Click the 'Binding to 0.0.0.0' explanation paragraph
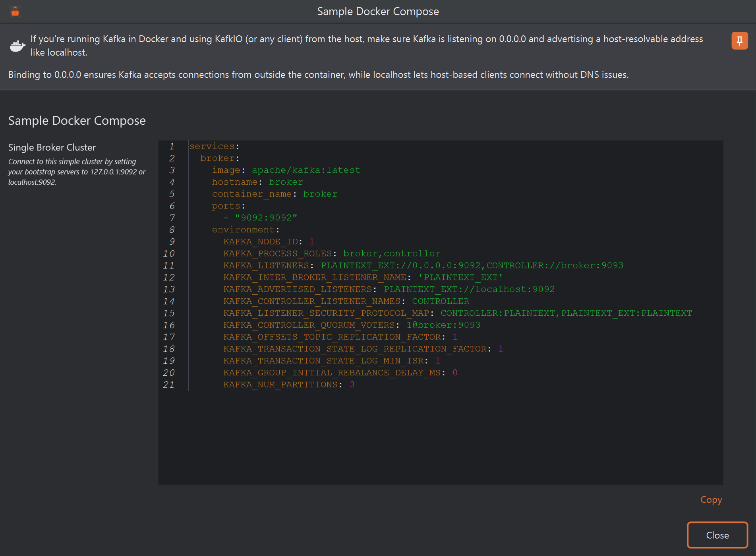This screenshot has height=556, width=756. (318, 75)
